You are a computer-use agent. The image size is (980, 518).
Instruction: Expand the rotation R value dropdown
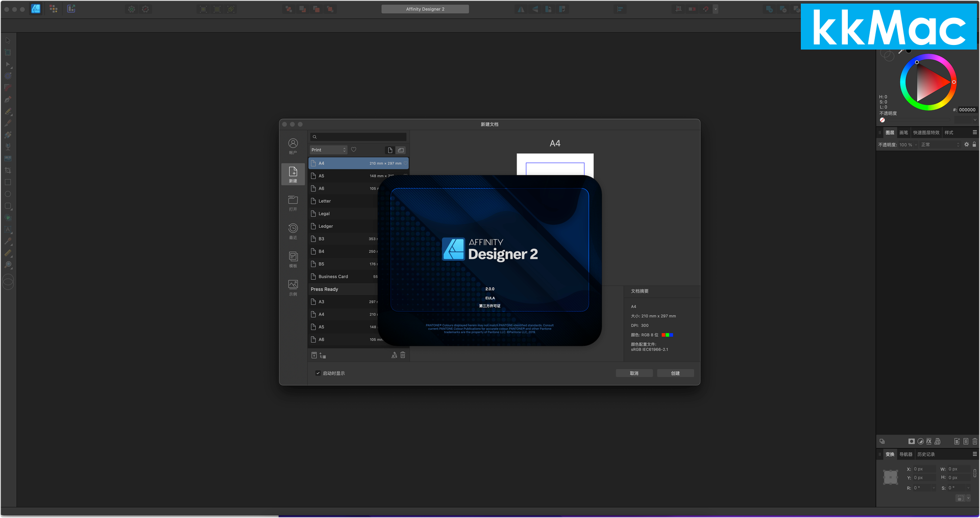click(934, 488)
